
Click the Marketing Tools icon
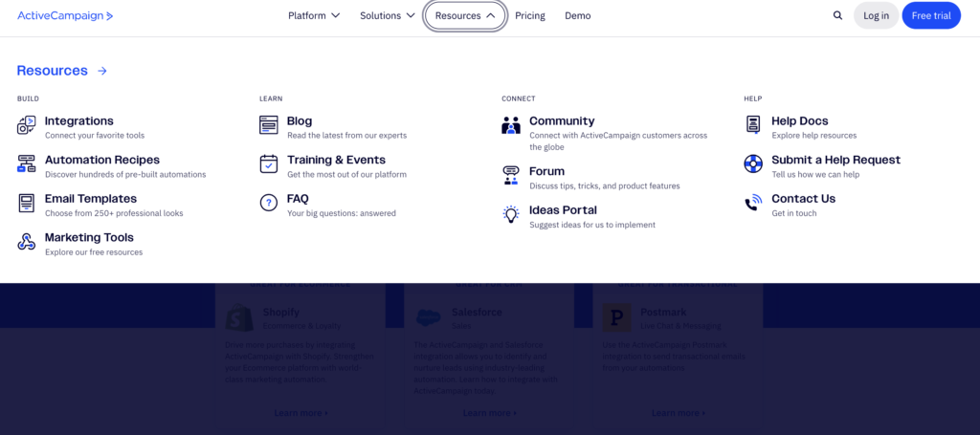(26, 242)
